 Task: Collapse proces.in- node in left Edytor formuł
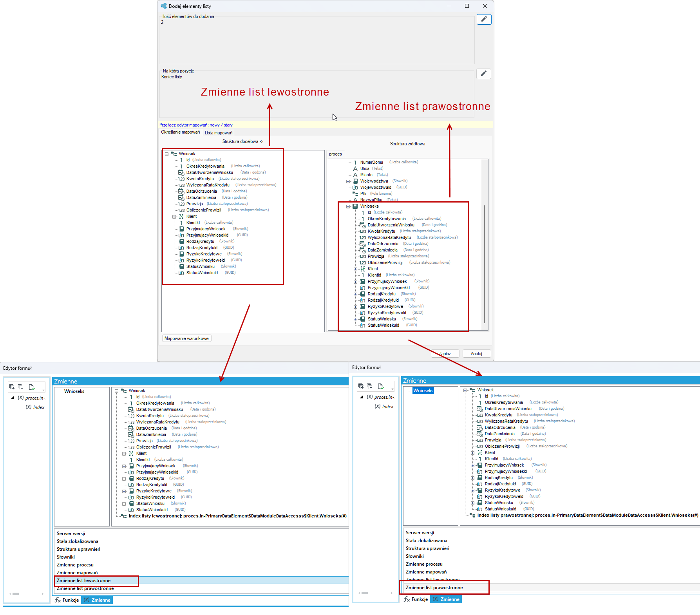coord(12,398)
